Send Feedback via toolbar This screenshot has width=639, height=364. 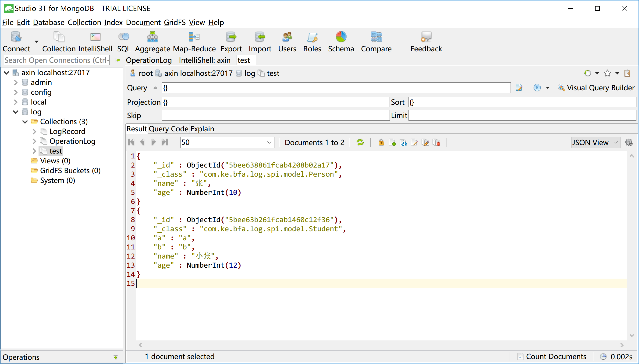426,42
